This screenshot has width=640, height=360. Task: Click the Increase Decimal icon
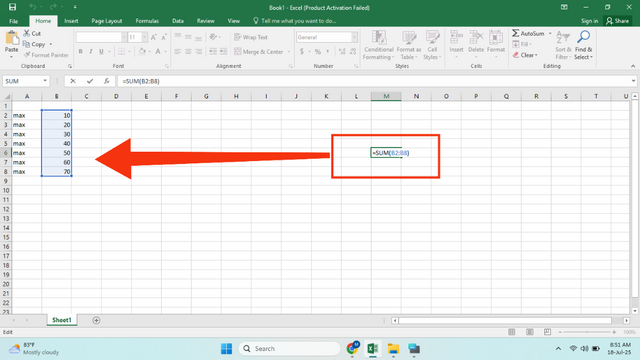tap(342, 51)
